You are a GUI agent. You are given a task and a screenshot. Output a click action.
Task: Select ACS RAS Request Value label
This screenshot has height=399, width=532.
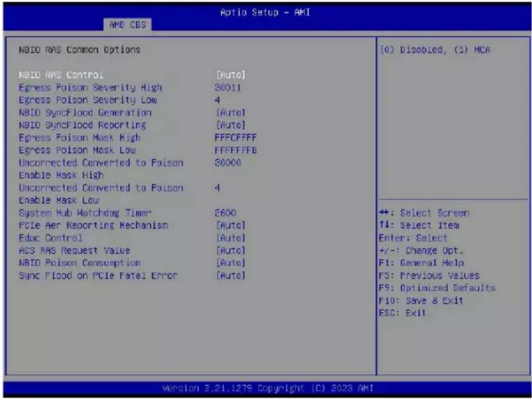pos(74,250)
